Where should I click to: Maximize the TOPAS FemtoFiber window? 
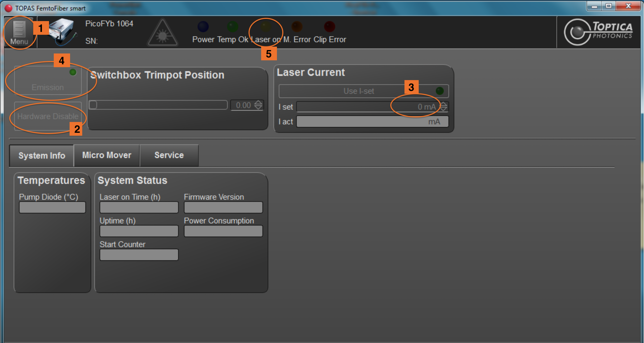(609, 6)
